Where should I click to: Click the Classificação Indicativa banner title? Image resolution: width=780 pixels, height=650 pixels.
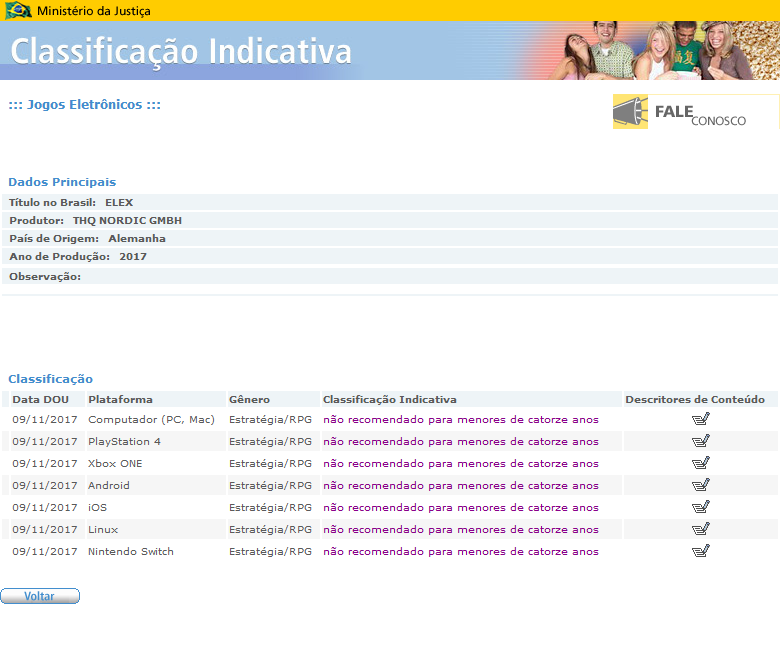tap(181, 51)
